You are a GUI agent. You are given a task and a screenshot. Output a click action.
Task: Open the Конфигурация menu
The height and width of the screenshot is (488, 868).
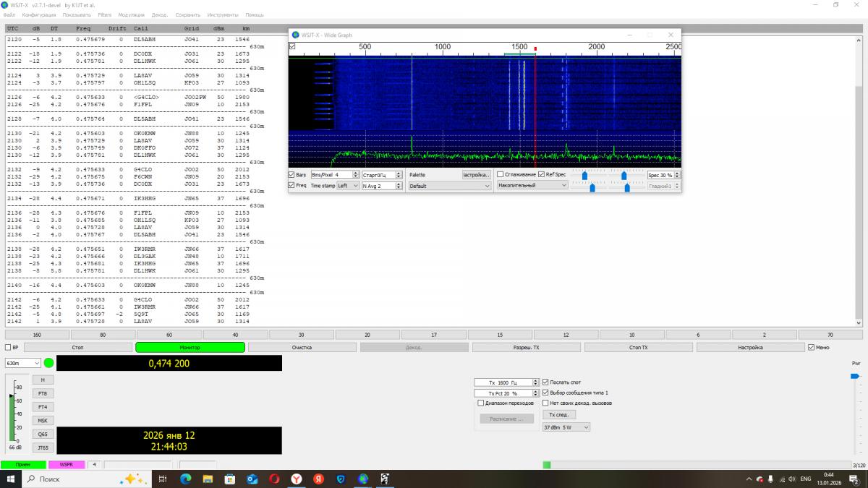point(39,14)
